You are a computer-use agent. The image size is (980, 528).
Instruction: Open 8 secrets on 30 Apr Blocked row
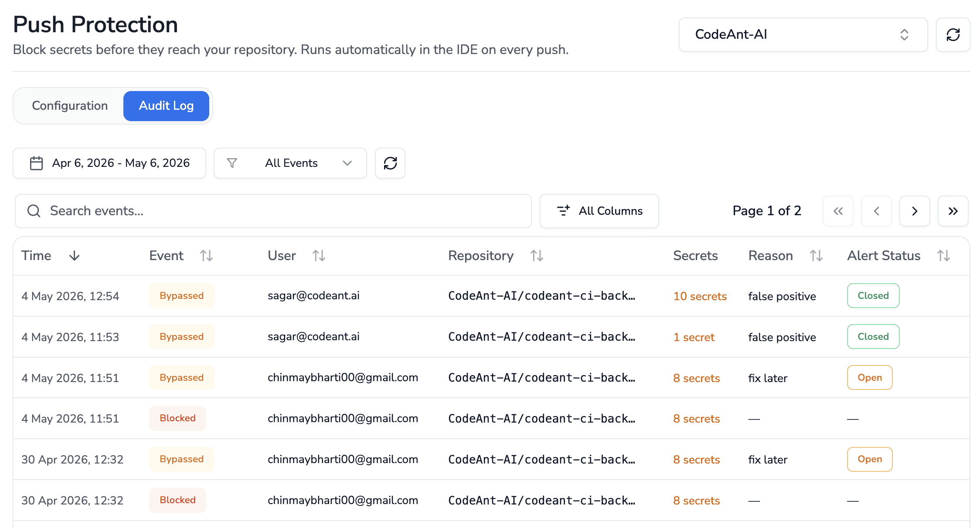pos(696,501)
